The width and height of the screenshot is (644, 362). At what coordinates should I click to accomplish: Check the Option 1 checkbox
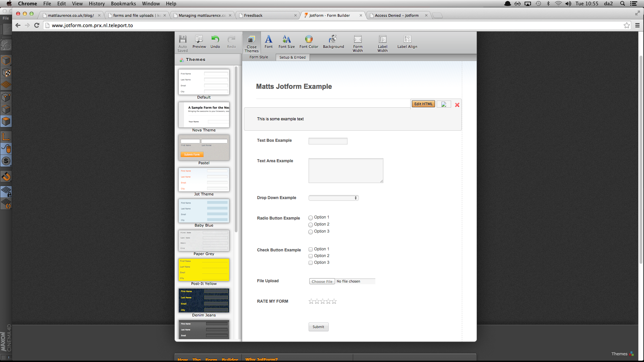coord(311,249)
